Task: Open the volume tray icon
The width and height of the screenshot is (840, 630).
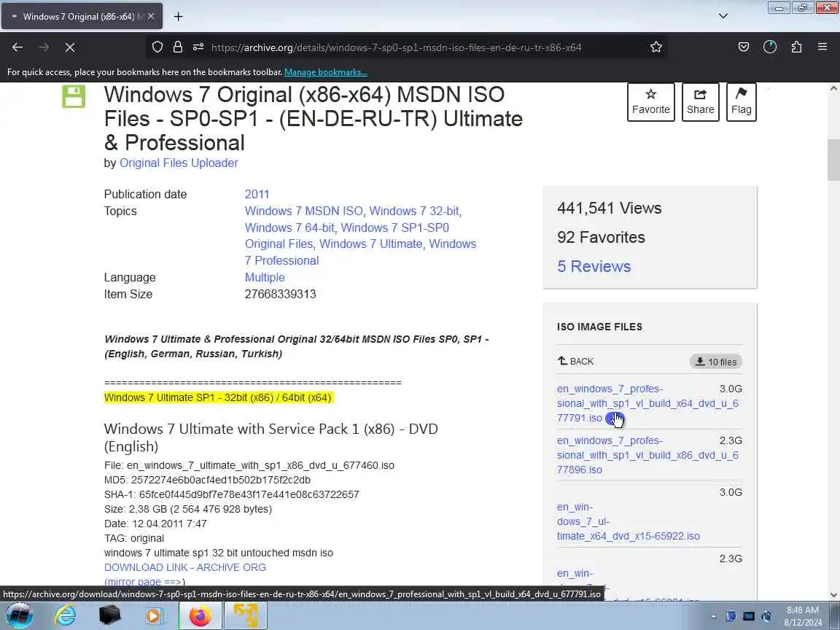Action: pos(766,617)
